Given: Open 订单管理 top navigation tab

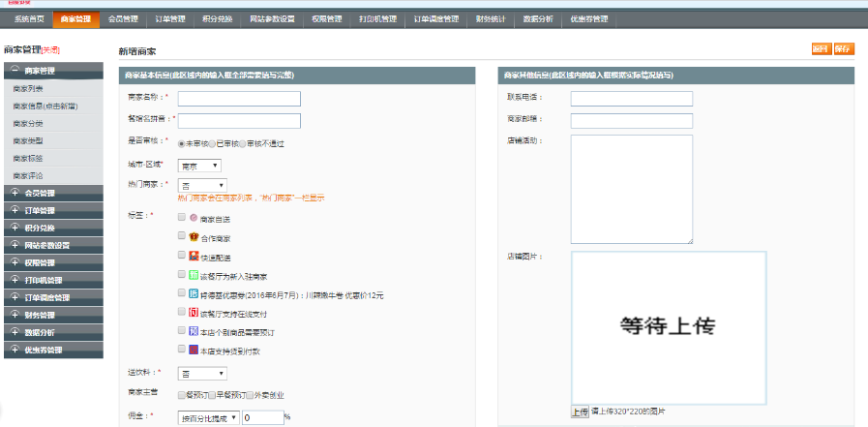Looking at the screenshot, I should (x=170, y=19).
